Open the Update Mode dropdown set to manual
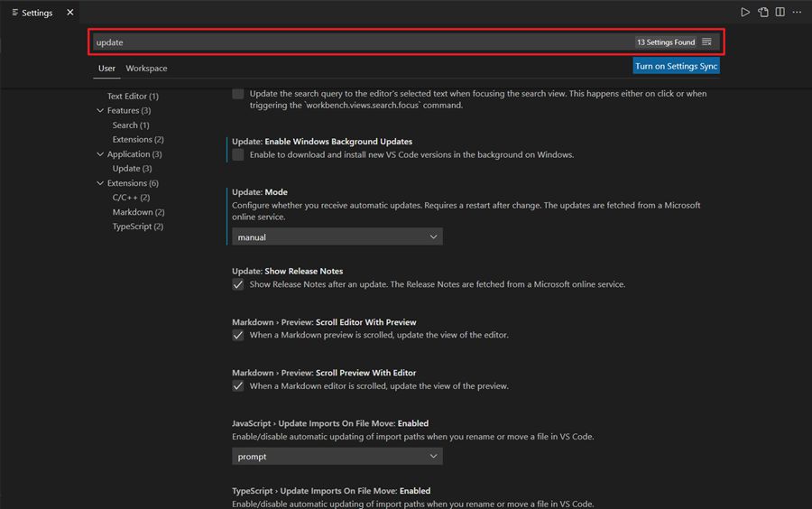 coord(337,237)
